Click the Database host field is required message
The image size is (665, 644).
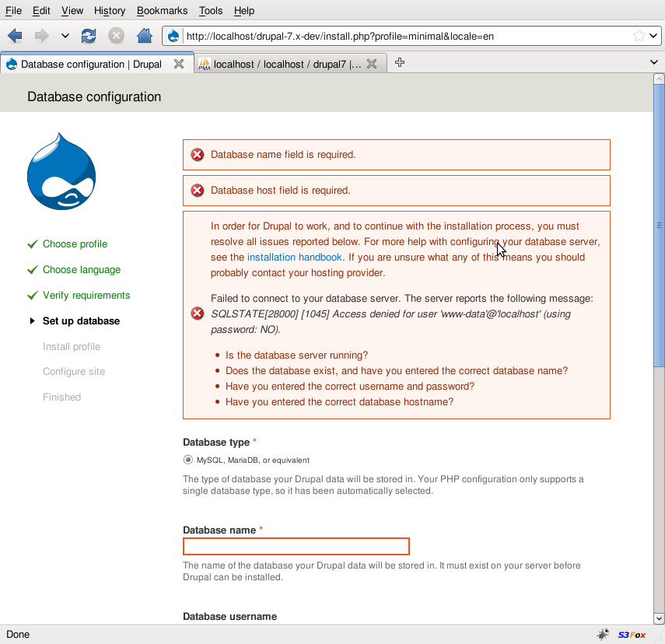tap(280, 190)
